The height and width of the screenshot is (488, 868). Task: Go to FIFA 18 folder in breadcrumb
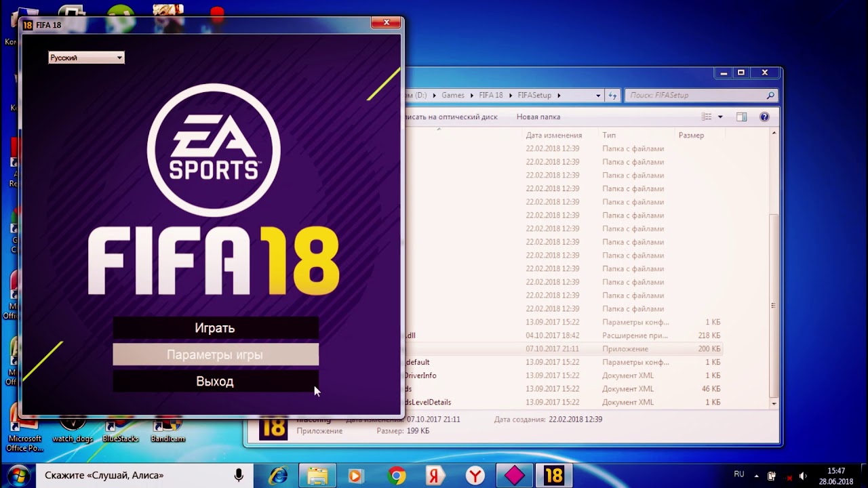pos(491,96)
